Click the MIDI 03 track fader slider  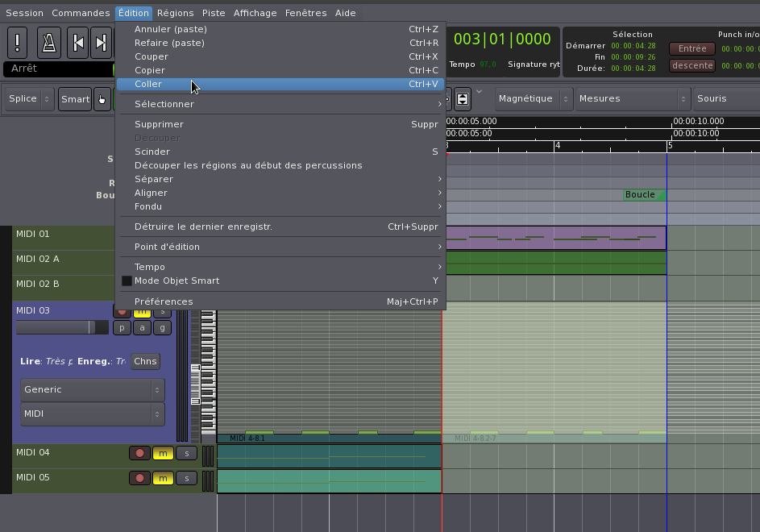tap(61, 327)
